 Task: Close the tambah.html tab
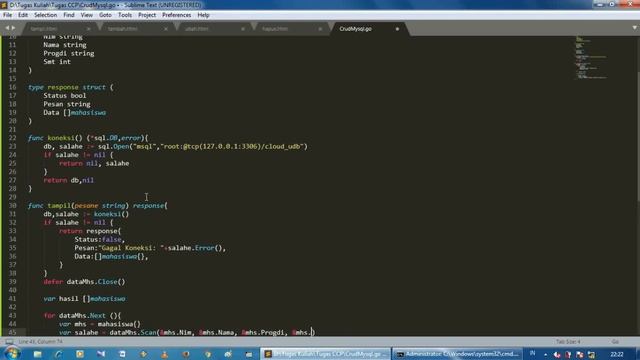coord(166,29)
